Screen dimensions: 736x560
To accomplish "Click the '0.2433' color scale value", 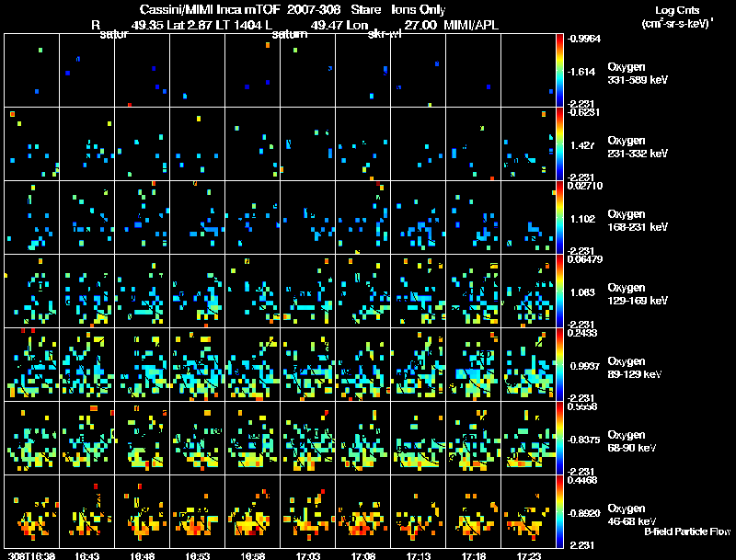I will point(581,333).
